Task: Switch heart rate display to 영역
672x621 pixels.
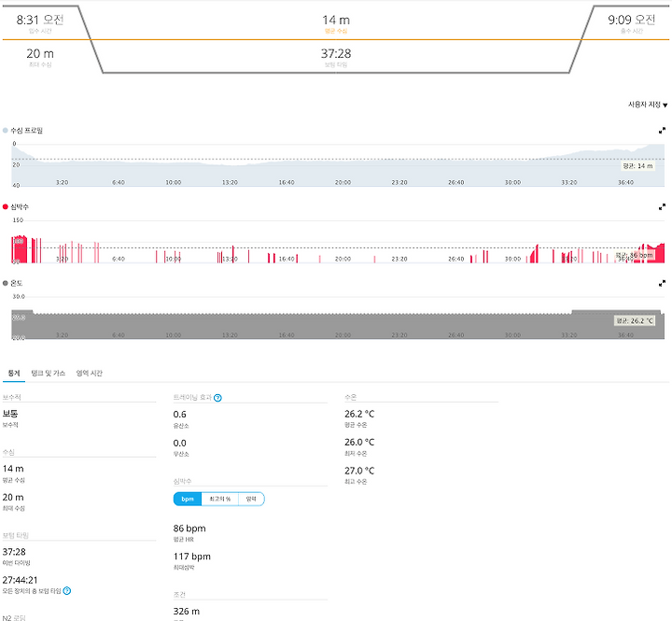Action: point(251,500)
